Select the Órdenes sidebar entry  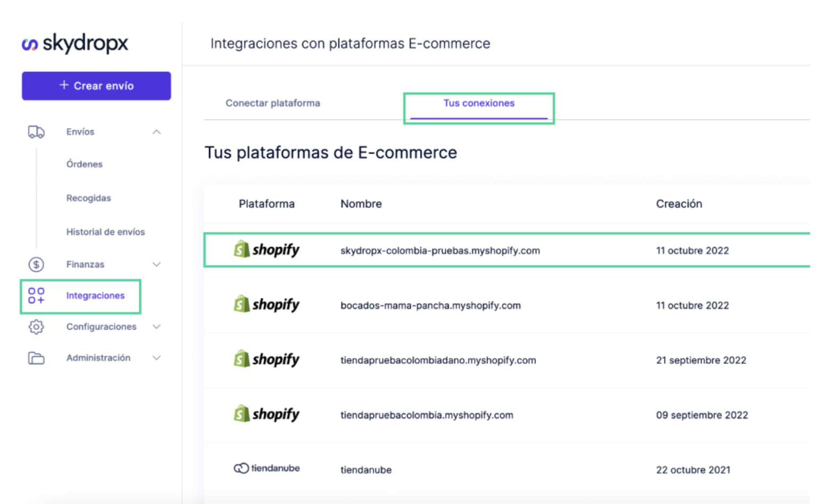tap(84, 164)
